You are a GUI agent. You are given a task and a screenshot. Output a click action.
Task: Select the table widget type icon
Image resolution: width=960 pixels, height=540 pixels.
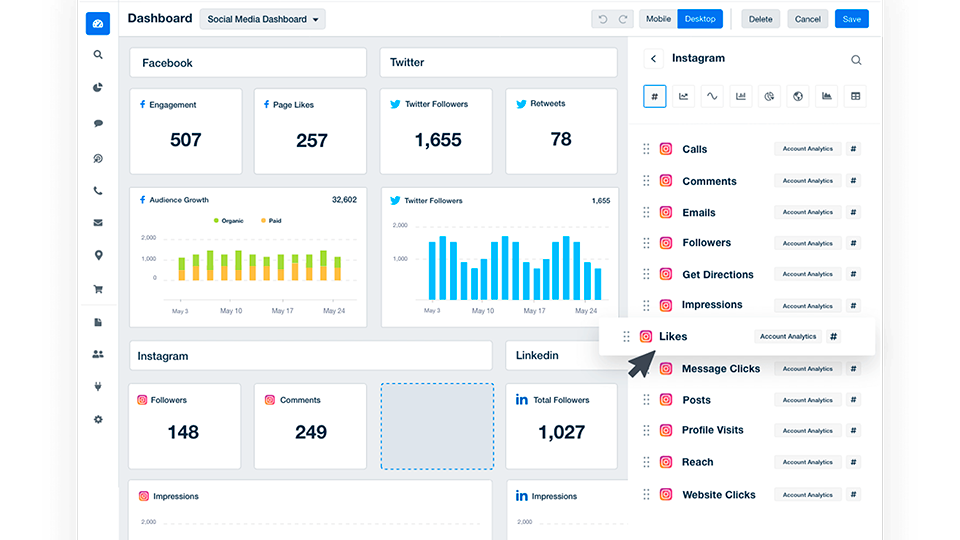point(855,96)
